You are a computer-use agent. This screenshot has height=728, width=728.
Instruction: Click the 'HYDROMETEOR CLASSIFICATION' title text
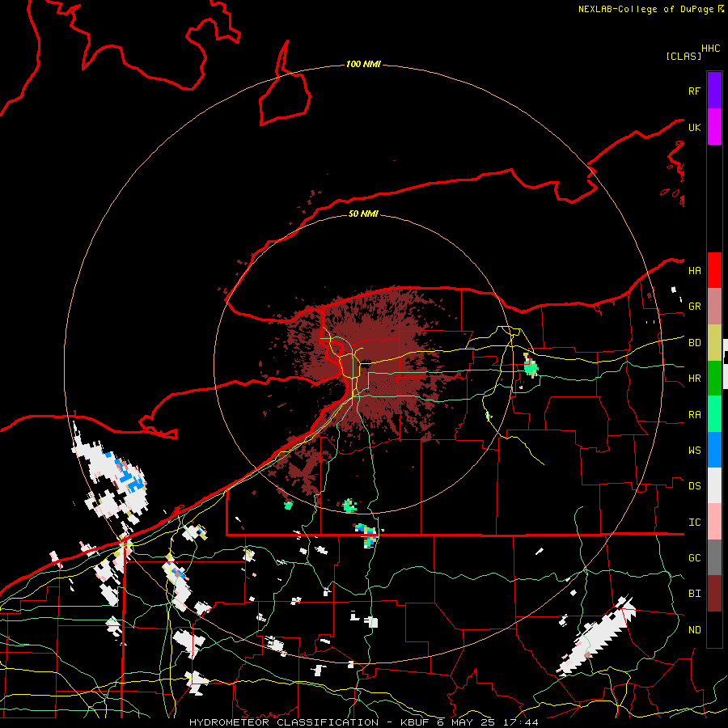[284, 722]
